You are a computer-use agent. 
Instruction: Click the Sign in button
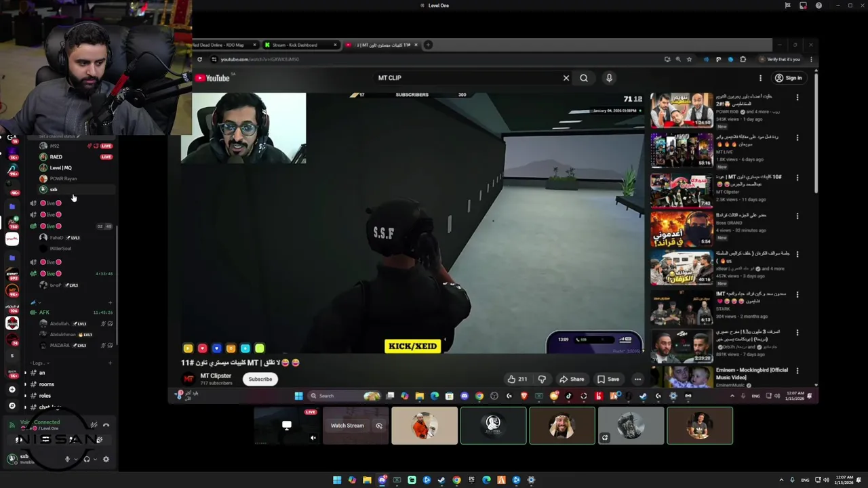pos(789,78)
